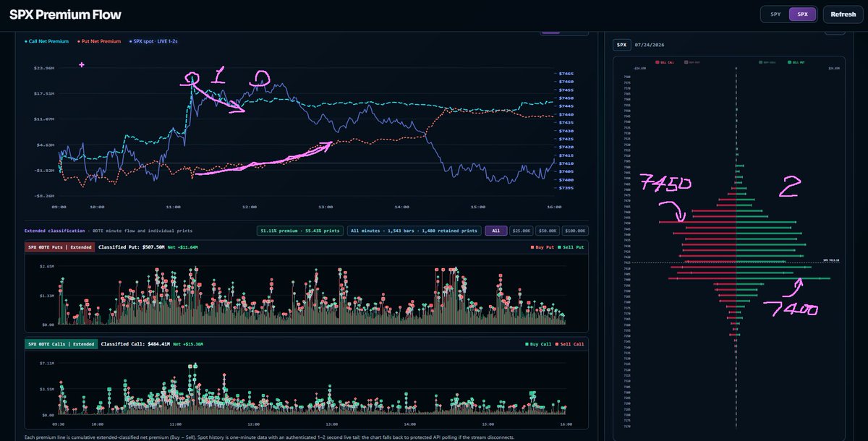Click the 13:00 tick on premium chart
The height and width of the screenshot is (441, 868).
(x=325, y=207)
